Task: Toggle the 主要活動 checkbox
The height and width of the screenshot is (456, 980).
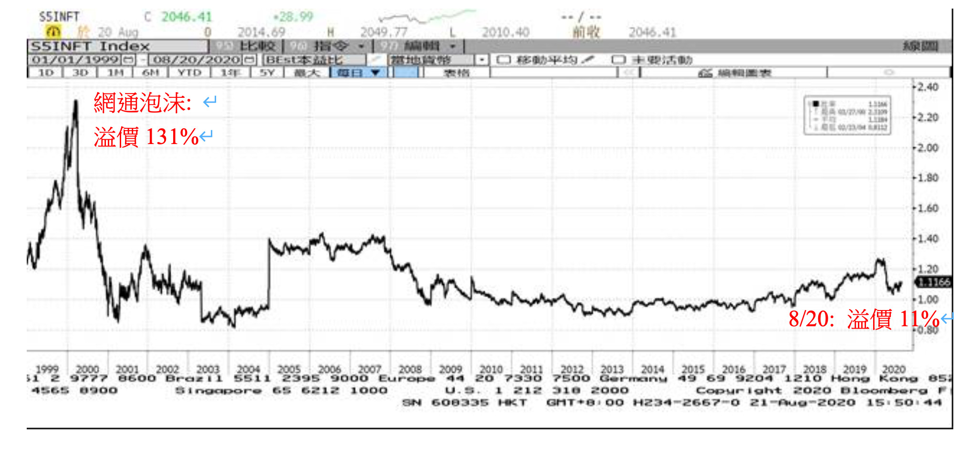Action: [x=618, y=60]
